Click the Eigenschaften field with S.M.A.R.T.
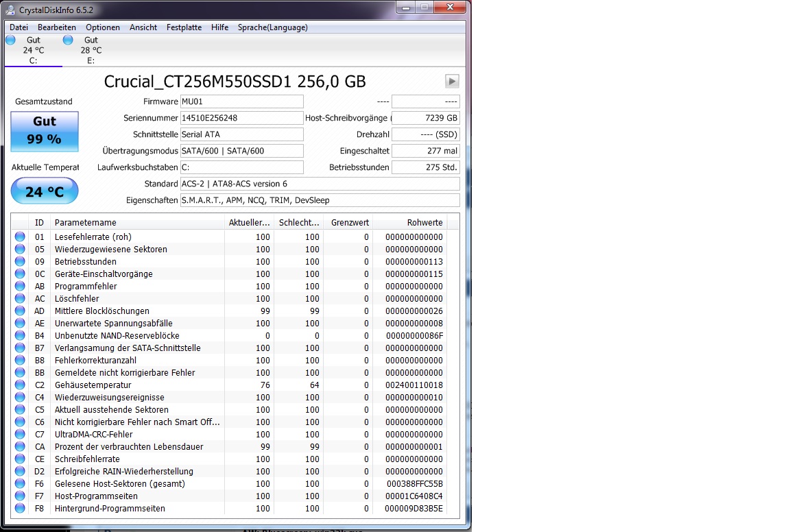 click(x=320, y=200)
